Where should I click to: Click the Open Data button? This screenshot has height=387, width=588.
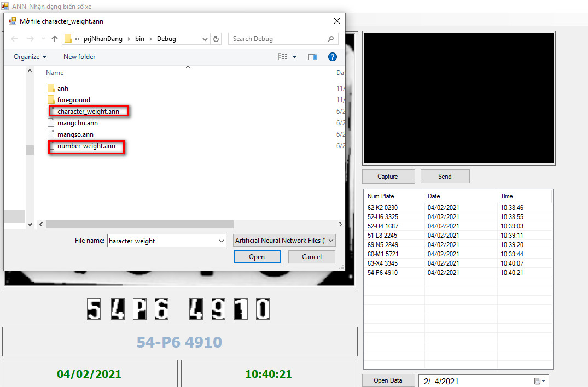pos(388,380)
